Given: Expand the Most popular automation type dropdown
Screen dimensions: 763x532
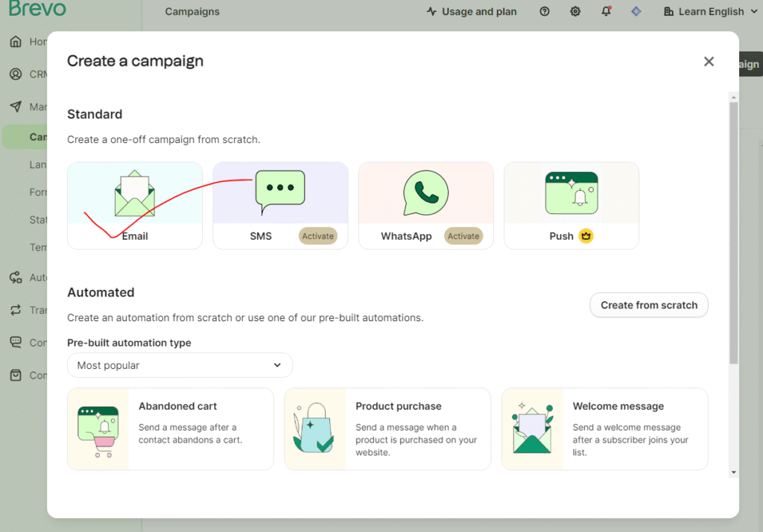Looking at the screenshot, I should tap(180, 365).
